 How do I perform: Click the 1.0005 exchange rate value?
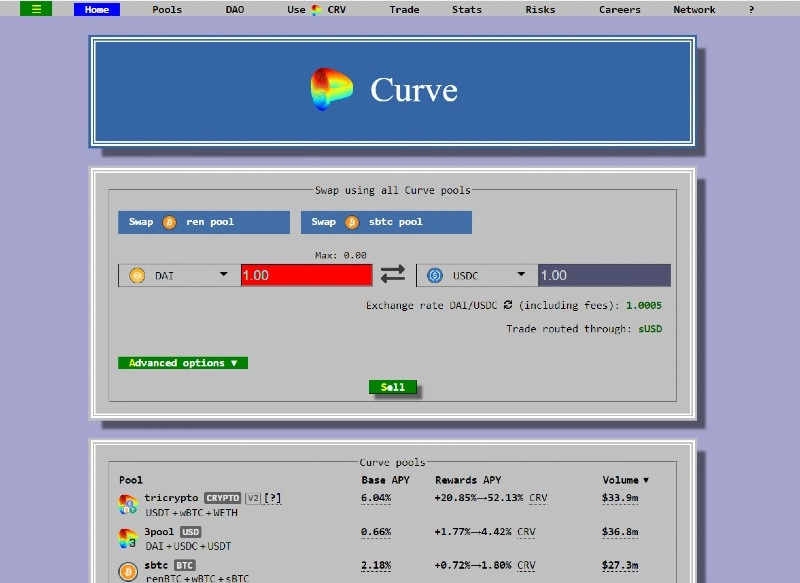(644, 305)
